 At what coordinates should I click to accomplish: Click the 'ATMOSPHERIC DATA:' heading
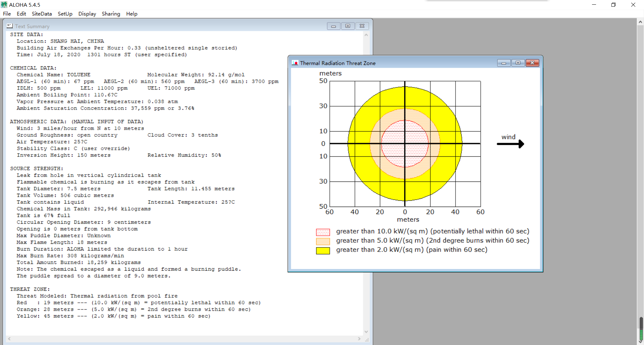(x=38, y=122)
